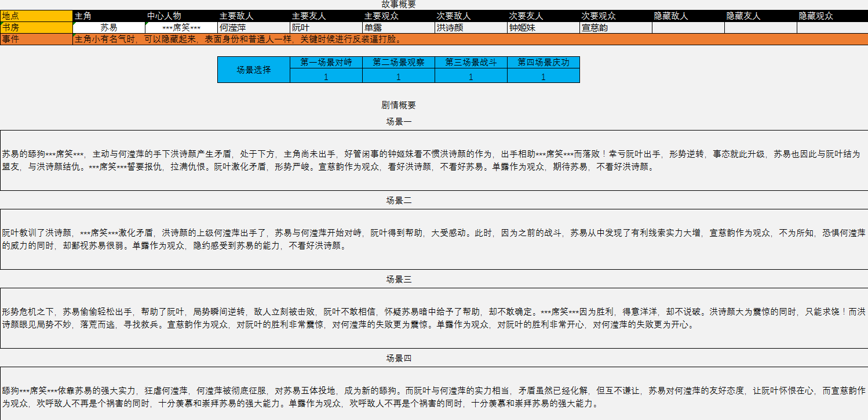This screenshot has width=868, height=420.
Task: Select the empty cell under 隐藏友人
Action: (x=761, y=27)
